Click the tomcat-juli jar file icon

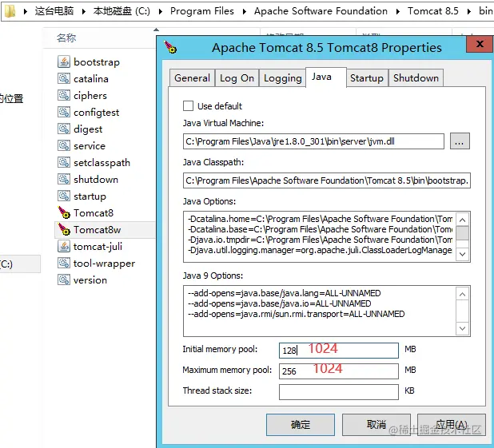(x=64, y=246)
